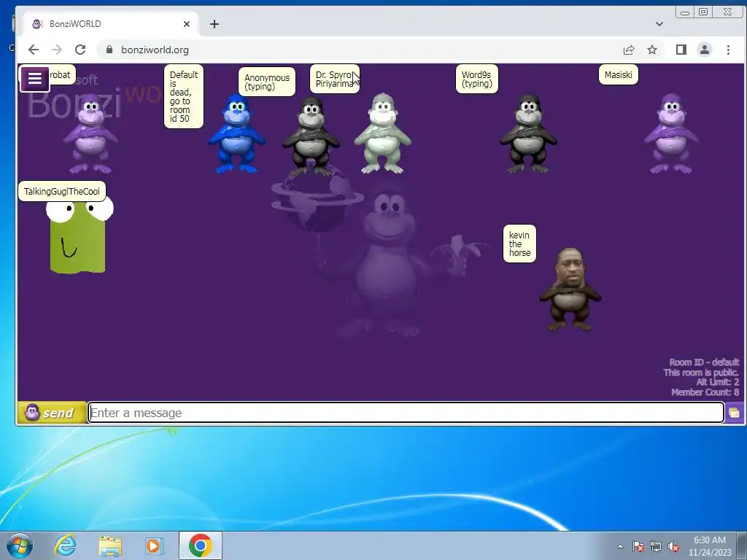Click the Dr. Spyro Piriyarima name tag
This screenshot has height=560, width=747.
click(x=335, y=79)
